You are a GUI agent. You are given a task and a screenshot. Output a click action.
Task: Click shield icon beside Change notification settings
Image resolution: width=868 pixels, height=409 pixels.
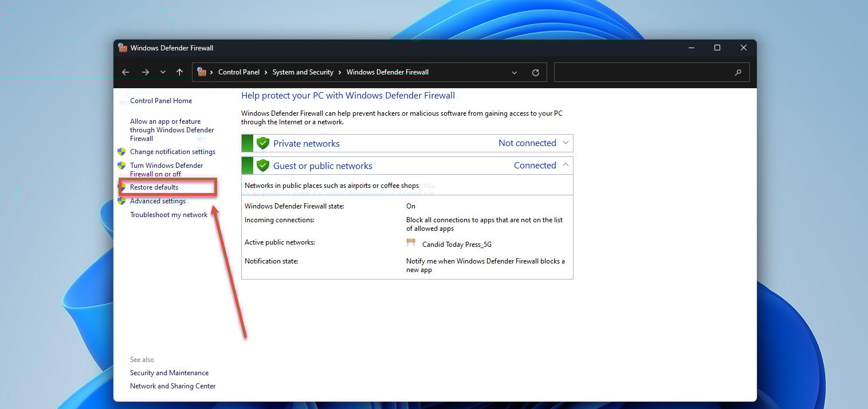tap(121, 152)
